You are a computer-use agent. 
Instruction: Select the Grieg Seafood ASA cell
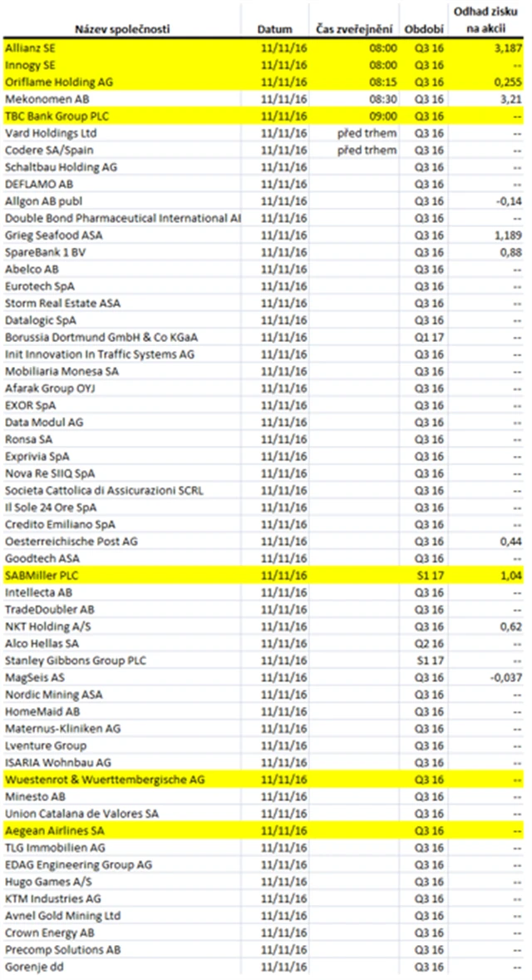coord(54,235)
